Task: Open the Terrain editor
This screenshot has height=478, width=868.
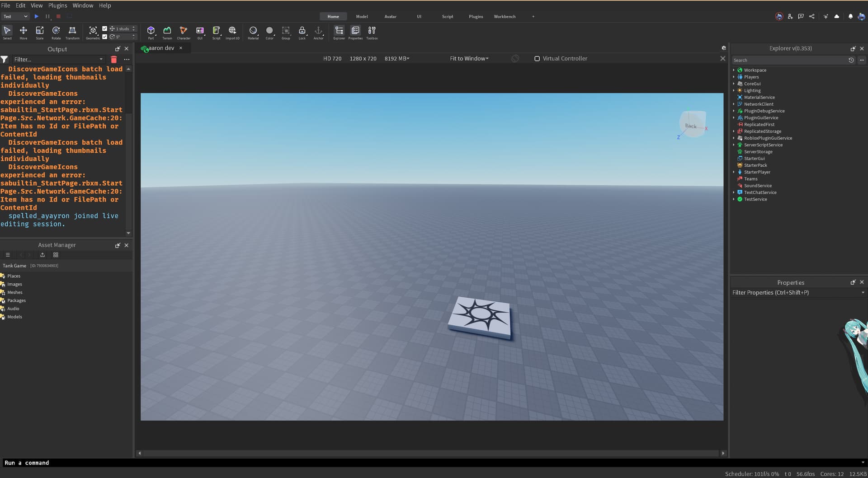Action: point(167,32)
